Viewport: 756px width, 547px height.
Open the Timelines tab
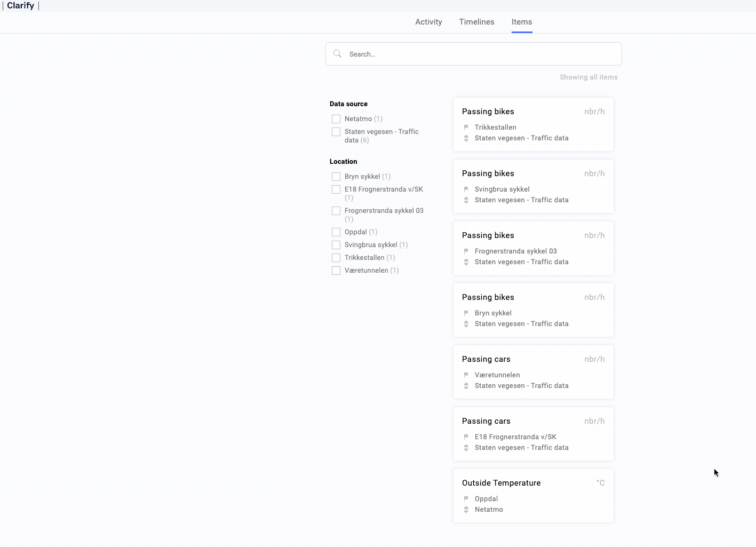(x=476, y=22)
